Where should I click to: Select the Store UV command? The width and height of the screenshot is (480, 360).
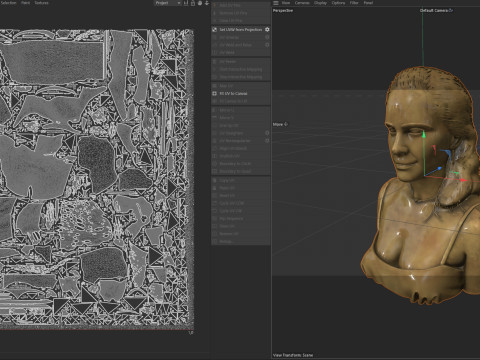[x=241, y=226]
